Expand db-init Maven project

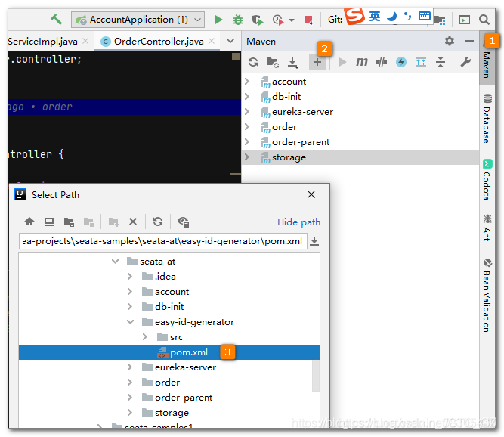[x=247, y=96]
